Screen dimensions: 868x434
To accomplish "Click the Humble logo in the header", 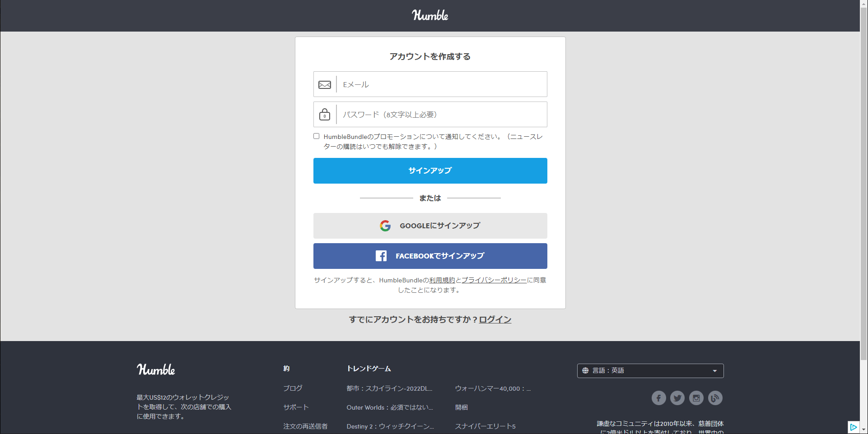I will tap(430, 15).
